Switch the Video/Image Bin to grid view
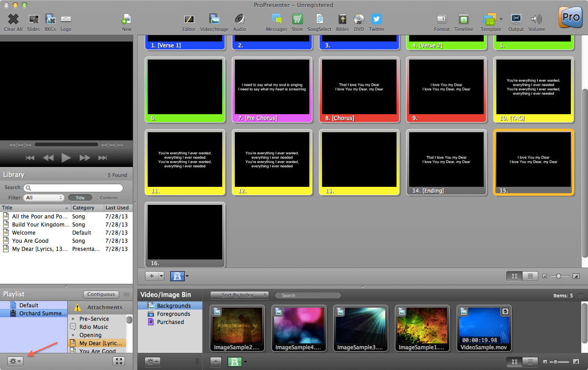588x370 pixels. click(x=514, y=361)
